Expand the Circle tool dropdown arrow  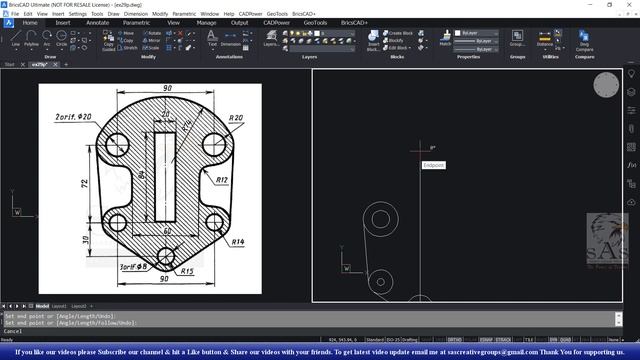pos(62,50)
